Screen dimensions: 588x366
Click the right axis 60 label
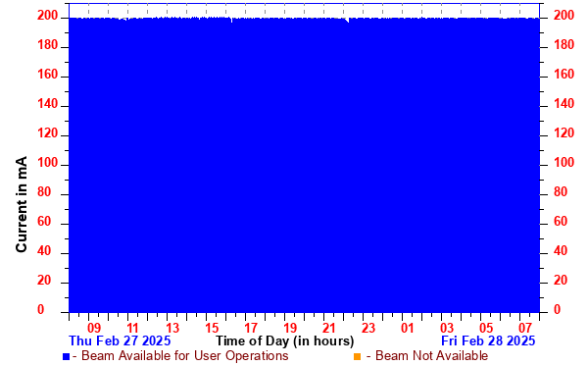(561, 222)
